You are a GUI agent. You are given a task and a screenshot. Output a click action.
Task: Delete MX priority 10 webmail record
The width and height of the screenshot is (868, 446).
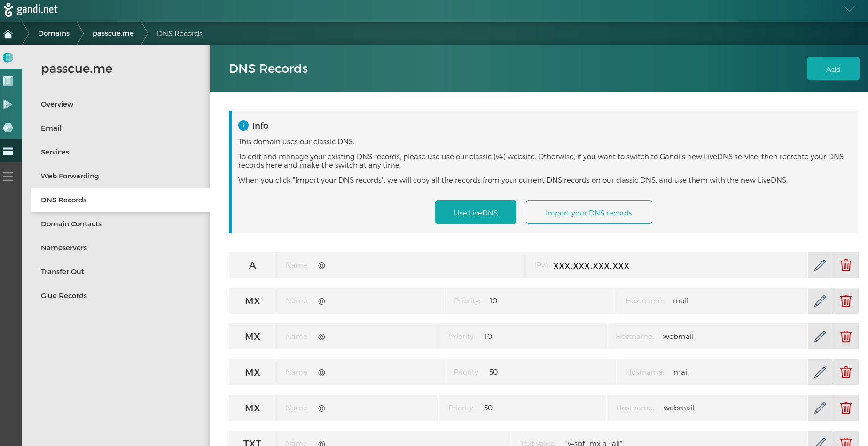846,337
